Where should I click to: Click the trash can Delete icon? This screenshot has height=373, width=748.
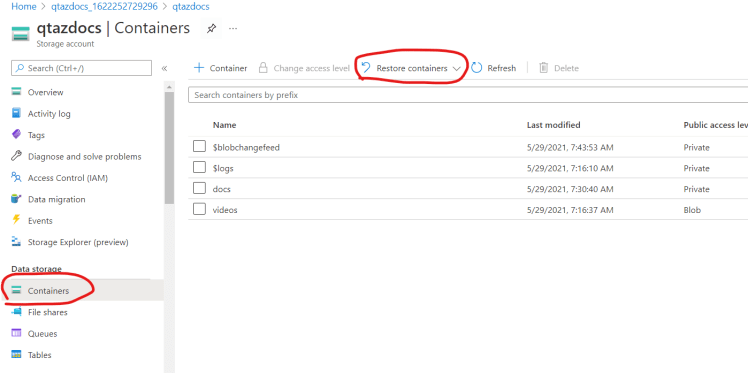pos(543,68)
